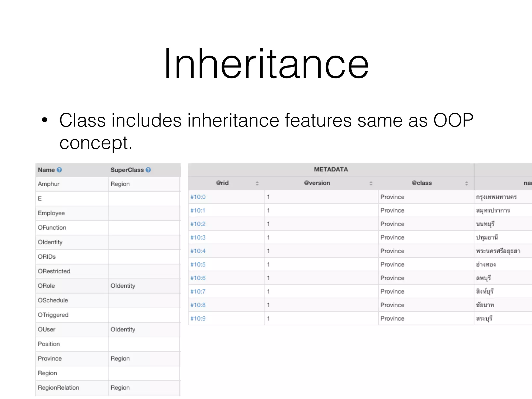Open record link #10:0
This screenshot has width=532, height=399.
pyautogui.click(x=198, y=197)
